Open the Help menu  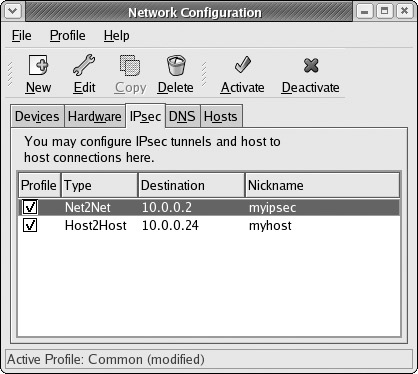116,35
